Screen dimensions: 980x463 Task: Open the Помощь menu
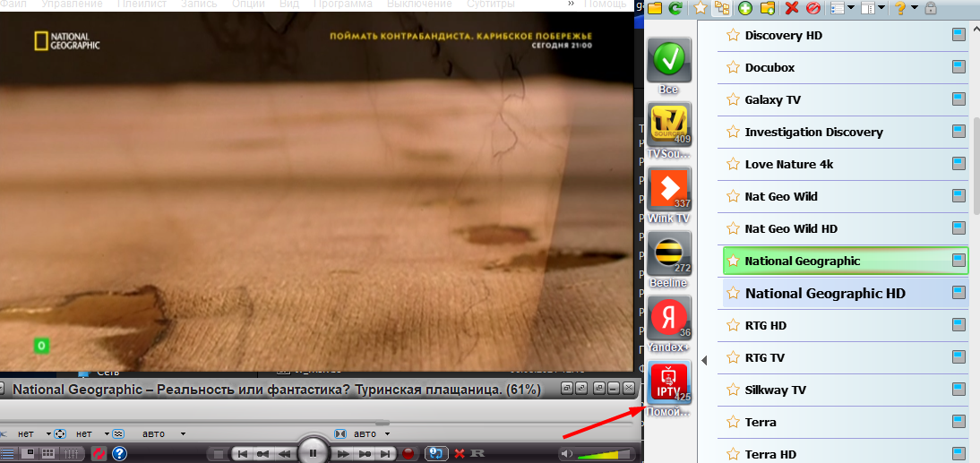[606, 4]
